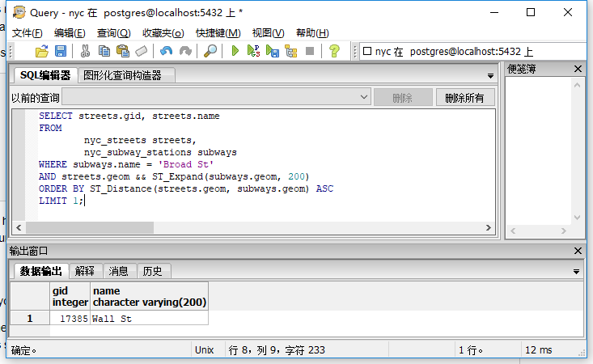Screen dimensions: 593x364
Task: Explain the query with the plan icon
Action: [x=290, y=51]
